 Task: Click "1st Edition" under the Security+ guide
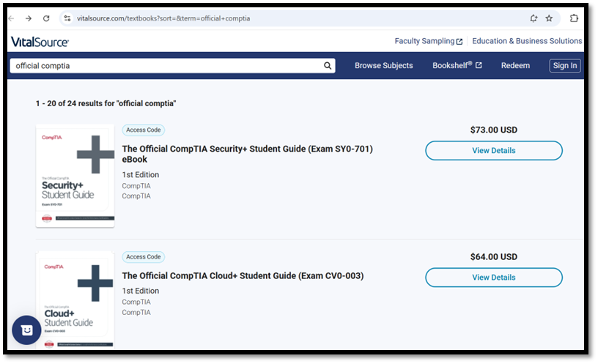coord(141,174)
